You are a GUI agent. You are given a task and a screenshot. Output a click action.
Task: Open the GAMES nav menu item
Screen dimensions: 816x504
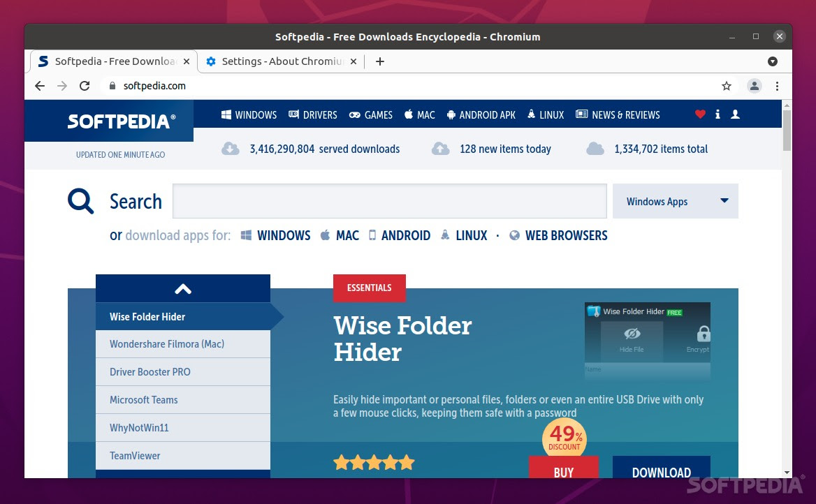coord(370,115)
